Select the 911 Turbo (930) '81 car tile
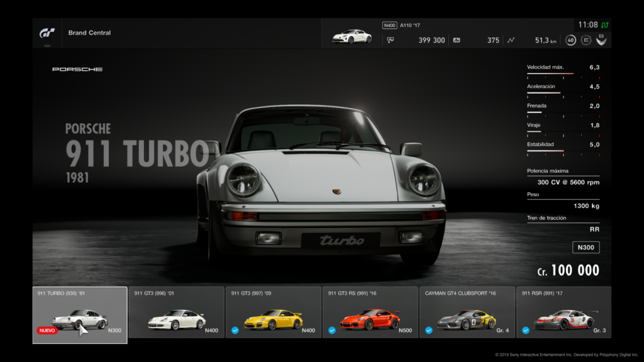The height and width of the screenshot is (362, 644). point(80,315)
